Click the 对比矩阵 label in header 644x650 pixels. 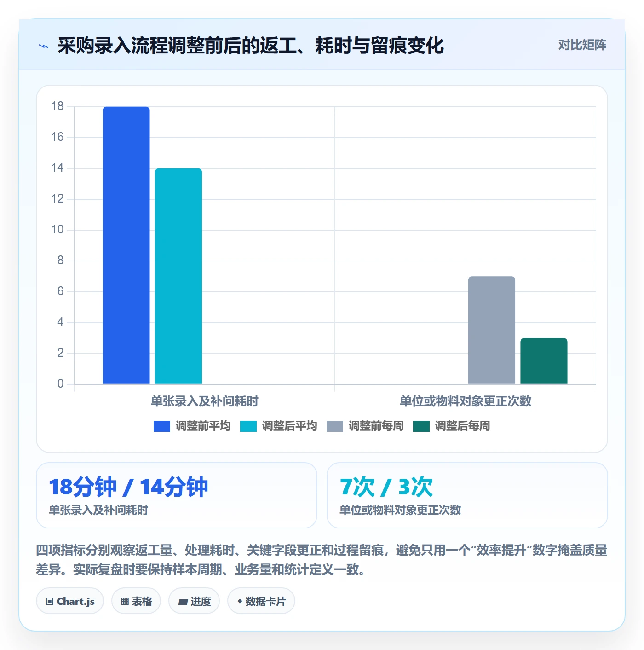[x=582, y=45]
